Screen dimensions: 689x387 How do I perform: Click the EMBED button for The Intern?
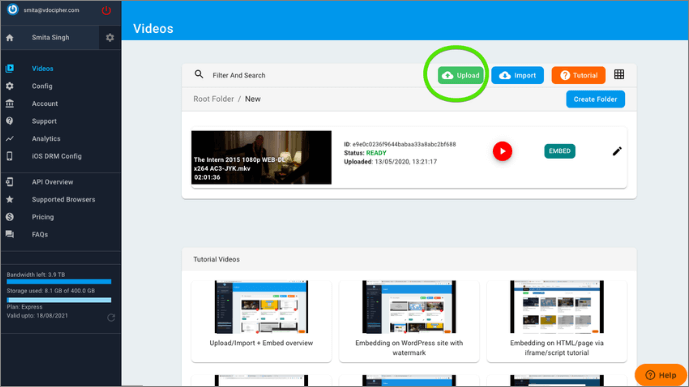click(x=559, y=151)
